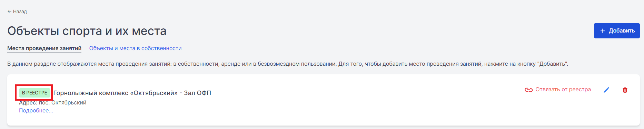Expand details via Подробнее link
The image size is (644, 129).
click(36, 111)
